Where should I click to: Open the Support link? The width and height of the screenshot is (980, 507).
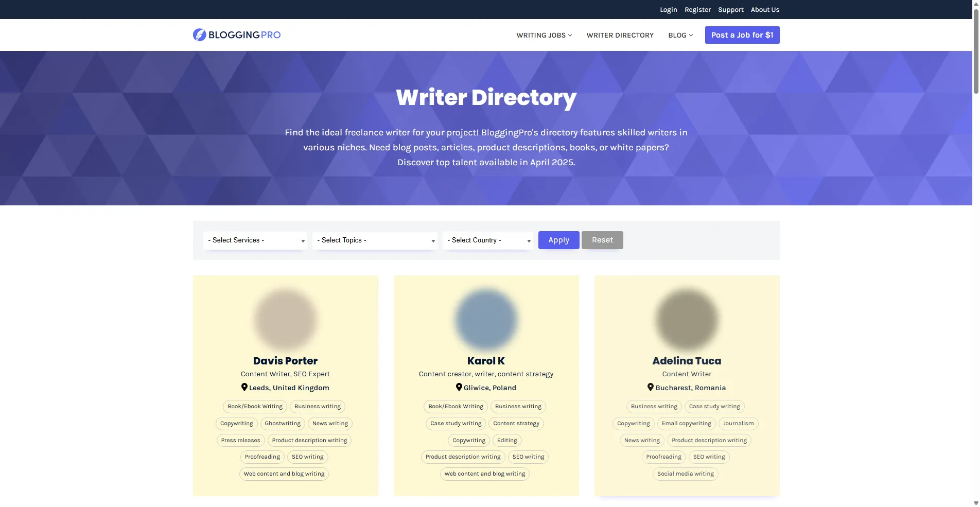731,9
